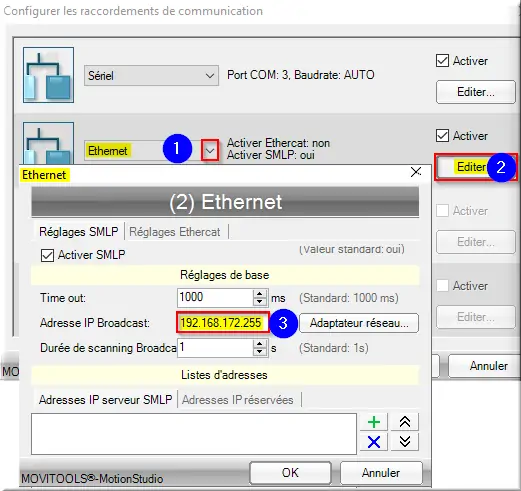Open the Adresses IP réservées tab
The height and width of the screenshot is (491, 521).
click(238, 400)
